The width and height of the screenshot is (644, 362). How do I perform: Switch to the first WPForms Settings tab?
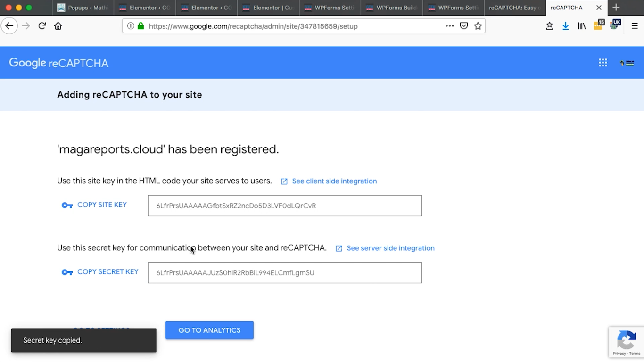point(330,8)
